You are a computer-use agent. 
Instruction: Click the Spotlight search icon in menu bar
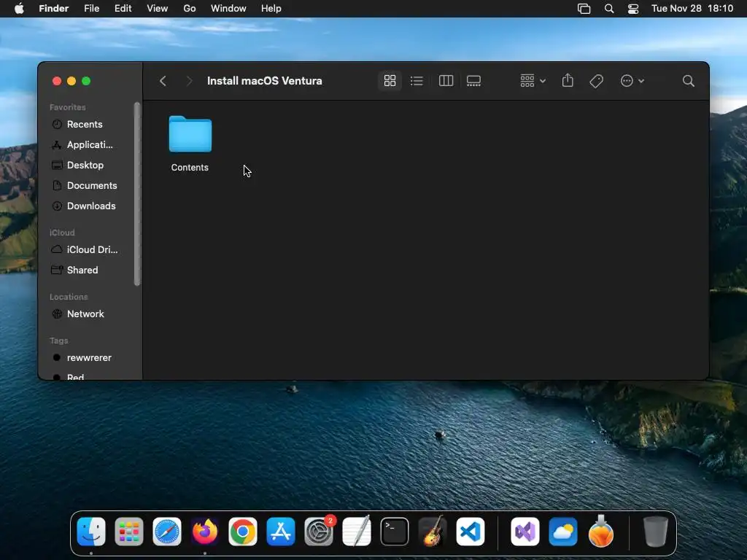pyautogui.click(x=609, y=9)
